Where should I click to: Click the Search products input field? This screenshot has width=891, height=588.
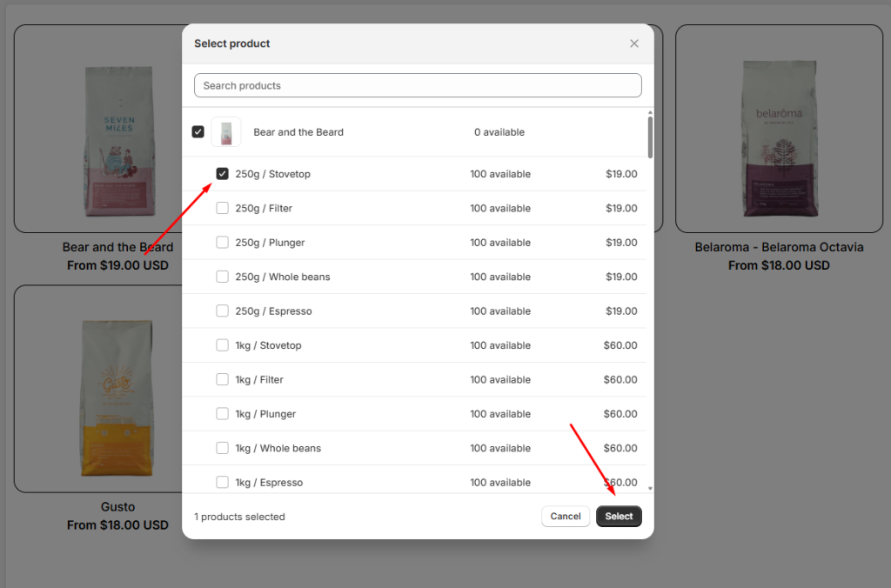pos(418,85)
